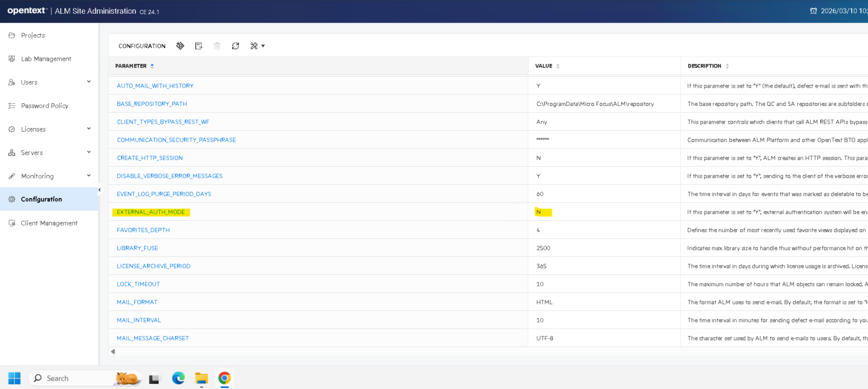This screenshot has width=868, height=389.
Task: Select the '365' value of LICENSE_ARCHIVE_PERIOD
Action: point(541,266)
